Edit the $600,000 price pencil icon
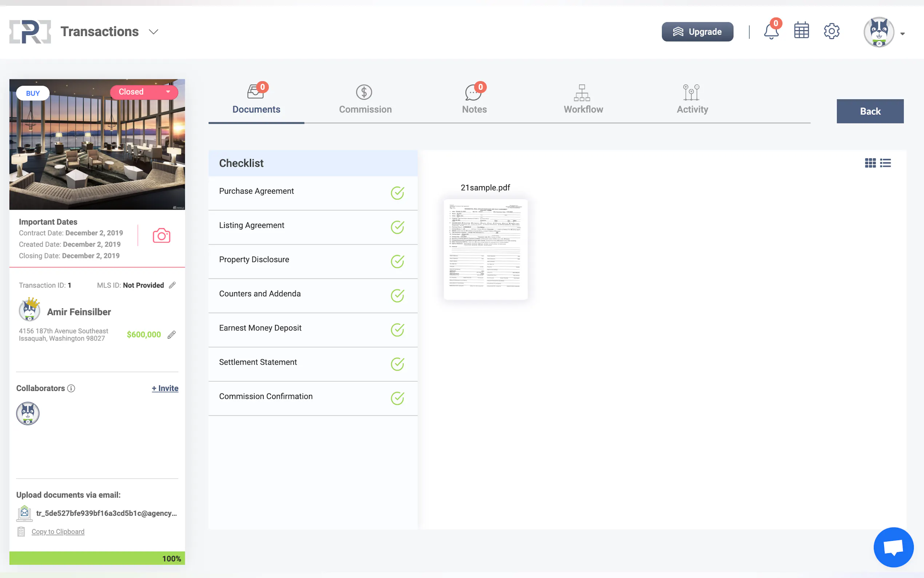 pos(171,334)
